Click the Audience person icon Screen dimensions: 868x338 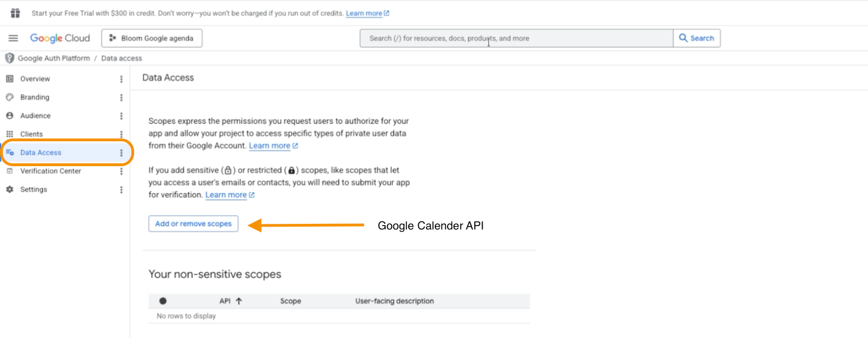point(10,116)
